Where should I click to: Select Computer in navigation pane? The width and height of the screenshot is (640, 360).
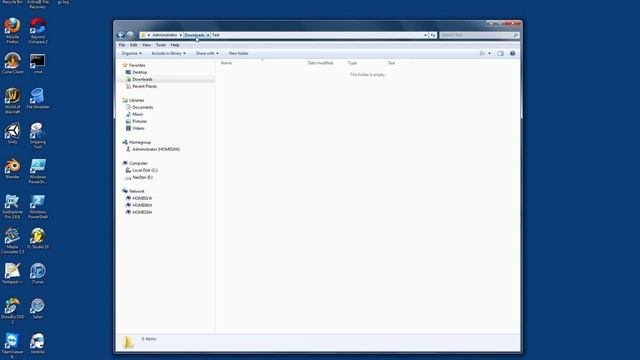138,163
